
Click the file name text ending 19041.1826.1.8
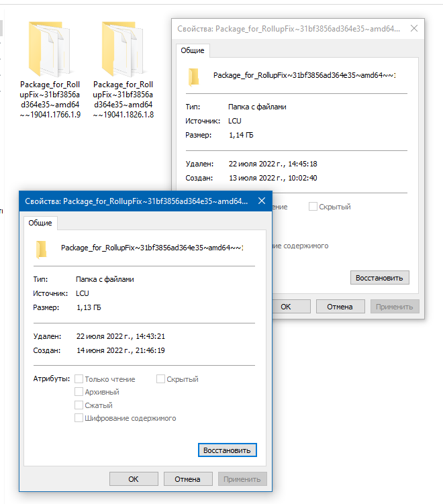(123, 99)
